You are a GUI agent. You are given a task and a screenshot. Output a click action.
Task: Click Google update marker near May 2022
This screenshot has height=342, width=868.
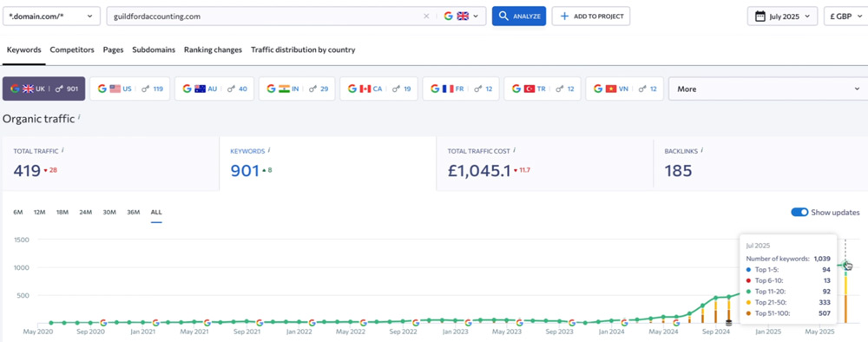point(363,322)
